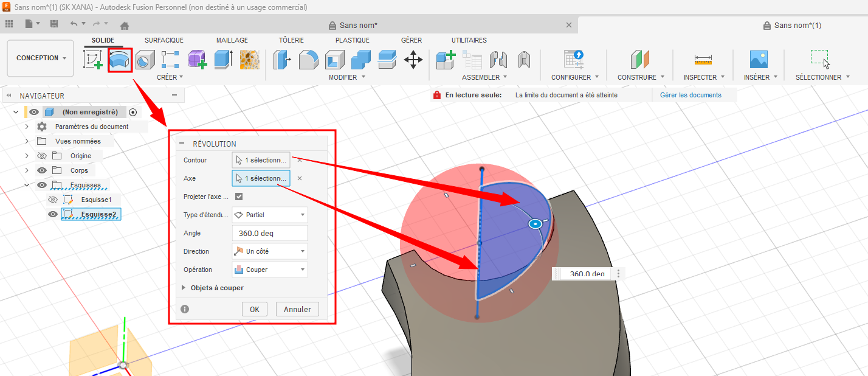
Task: Expand the Paramètres du document node
Action: click(27, 127)
